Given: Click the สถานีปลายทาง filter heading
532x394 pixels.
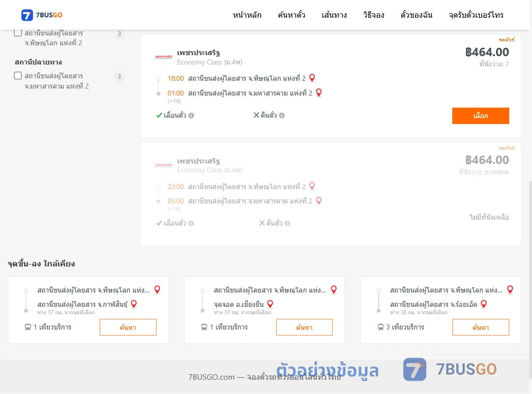Looking at the screenshot, I should pyautogui.click(x=38, y=62).
